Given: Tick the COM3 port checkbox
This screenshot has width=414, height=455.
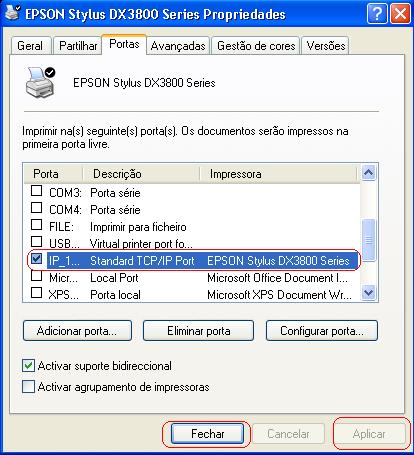Looking at the screenshot, I should pyautogui.click(x=36, y=191).
